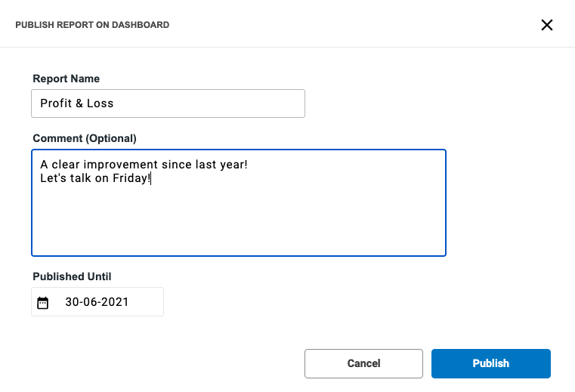
Task: Click the word 'Loss' in Report Name
Action: coord(100,103)
